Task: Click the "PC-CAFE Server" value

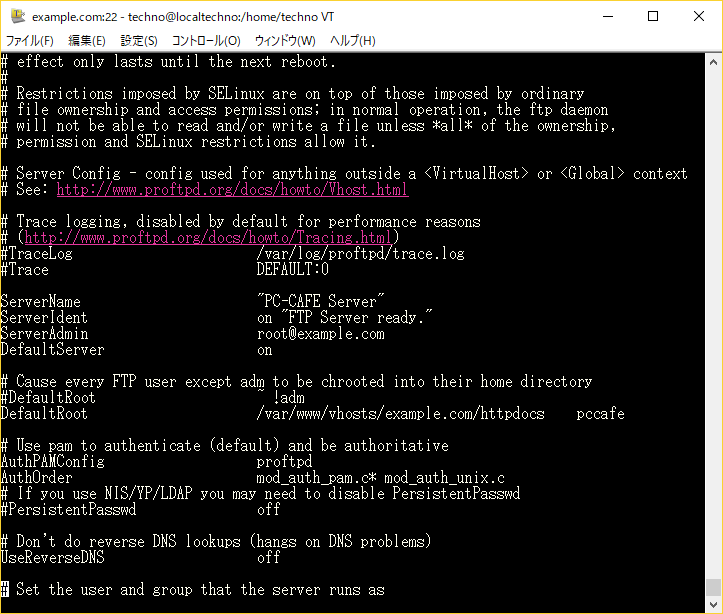Action: point(321,301)
